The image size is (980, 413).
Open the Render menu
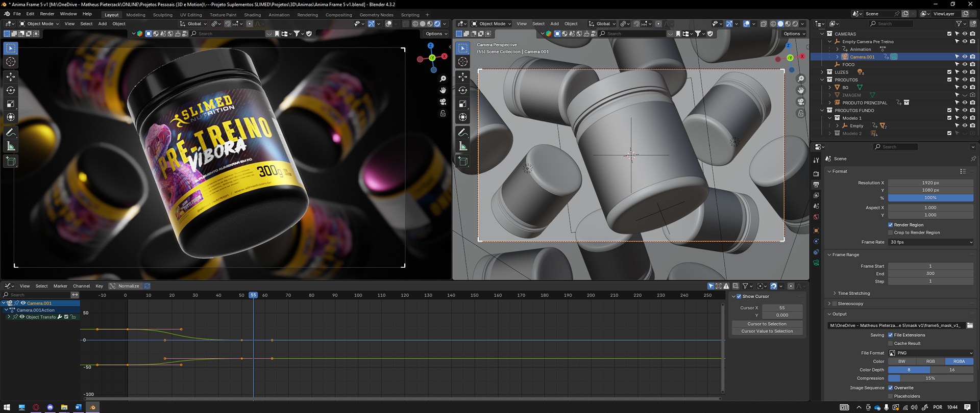(x=47, y=14)
